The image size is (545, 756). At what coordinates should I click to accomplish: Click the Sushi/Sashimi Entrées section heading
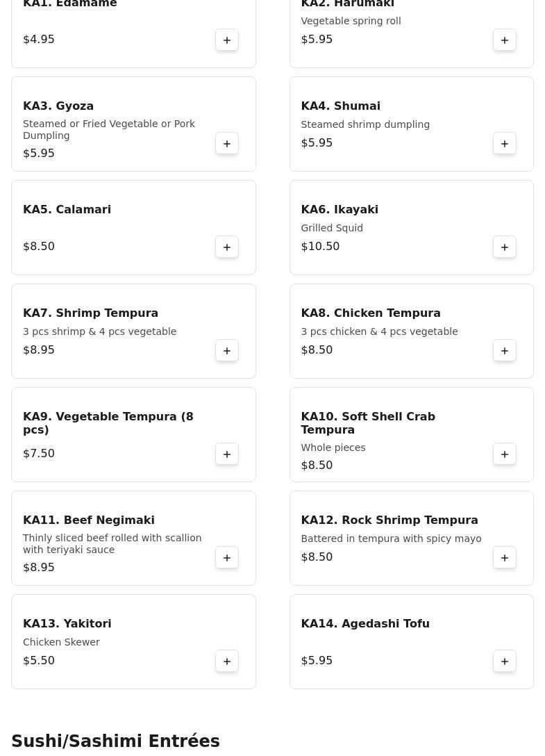(115, 741)
